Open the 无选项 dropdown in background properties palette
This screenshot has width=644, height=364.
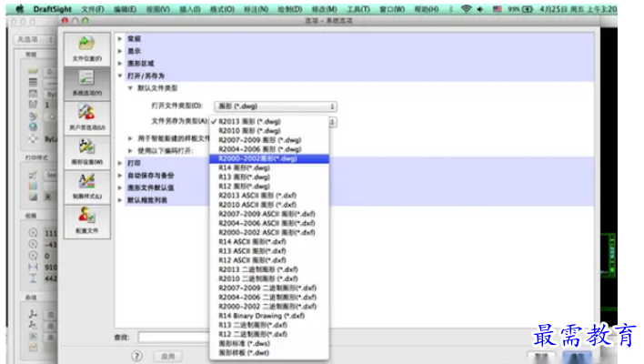pyautogui.click(x=35, y=39)
